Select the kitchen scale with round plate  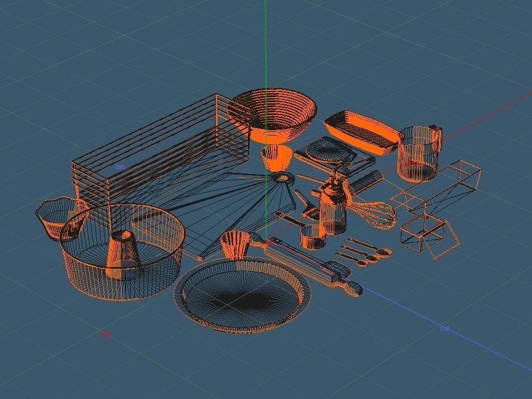pyautogui.click(x=334, y=155)
